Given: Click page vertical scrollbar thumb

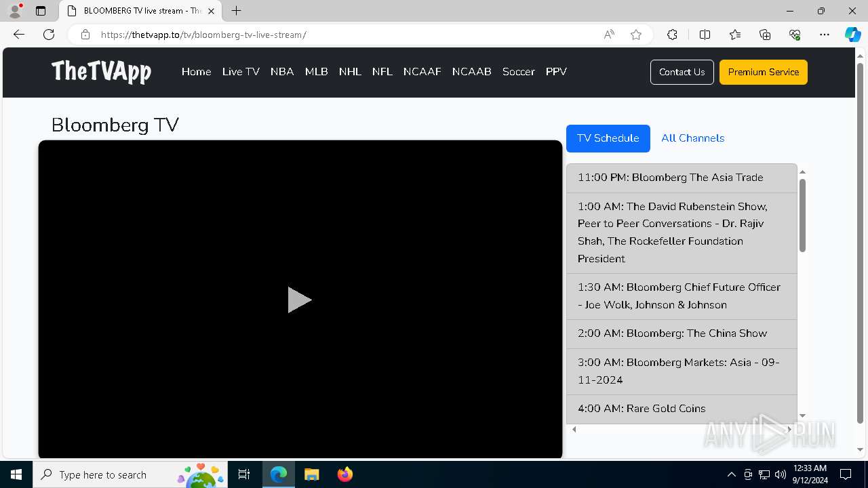Looking at the screenshot, I should tap(861, 243).
